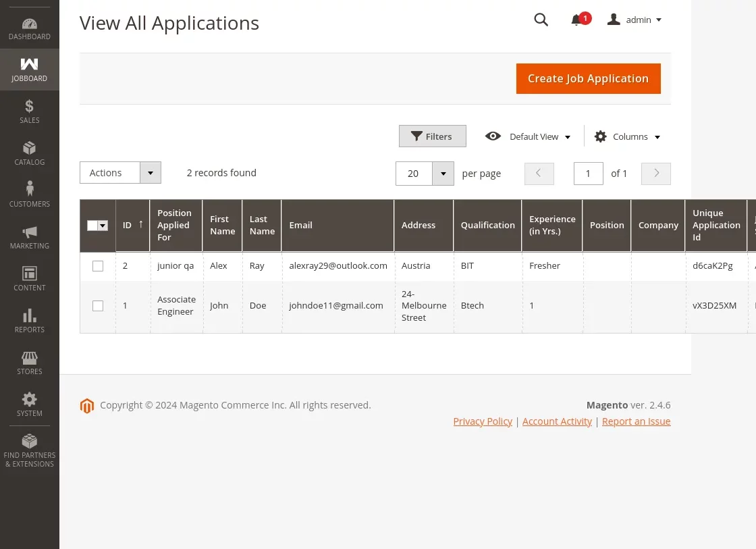Image resolution: width=756 pixels, height=549 pixels.
Task: Open the Catalog sidebar menu
Action: pyautogui.click(x=29, y=153)
